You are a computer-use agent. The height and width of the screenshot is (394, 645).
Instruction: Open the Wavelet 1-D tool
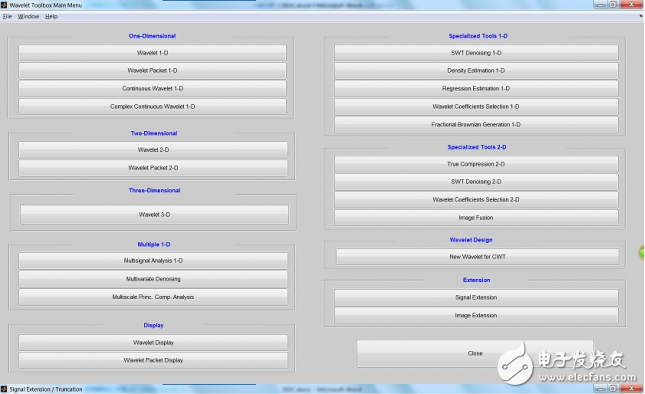(x=152, y=53)
